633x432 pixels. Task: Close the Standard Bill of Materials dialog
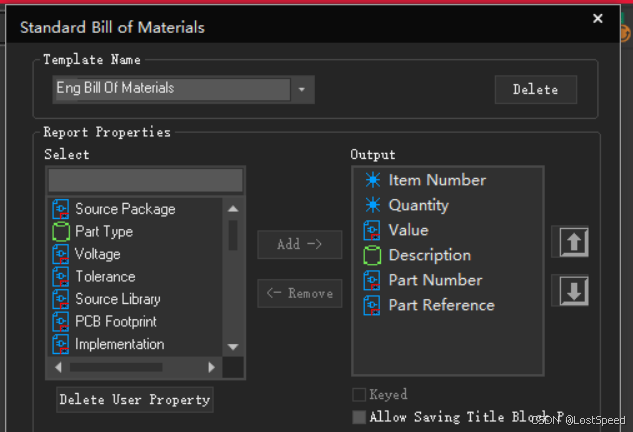click(x=598, y=18)
